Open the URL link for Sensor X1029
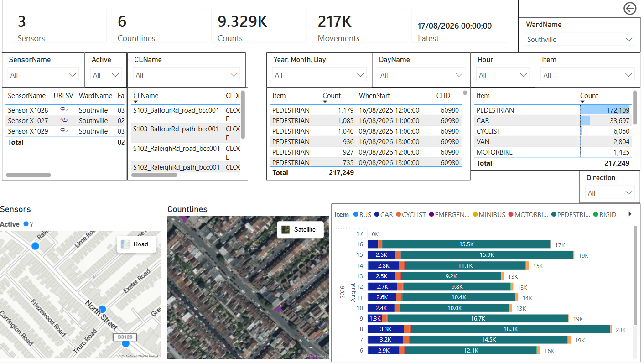644x363 pixels. click(64, 131)
